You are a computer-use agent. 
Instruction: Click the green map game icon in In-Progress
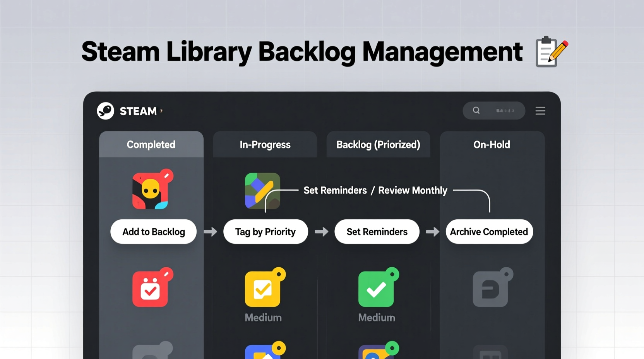pos(262,191)
